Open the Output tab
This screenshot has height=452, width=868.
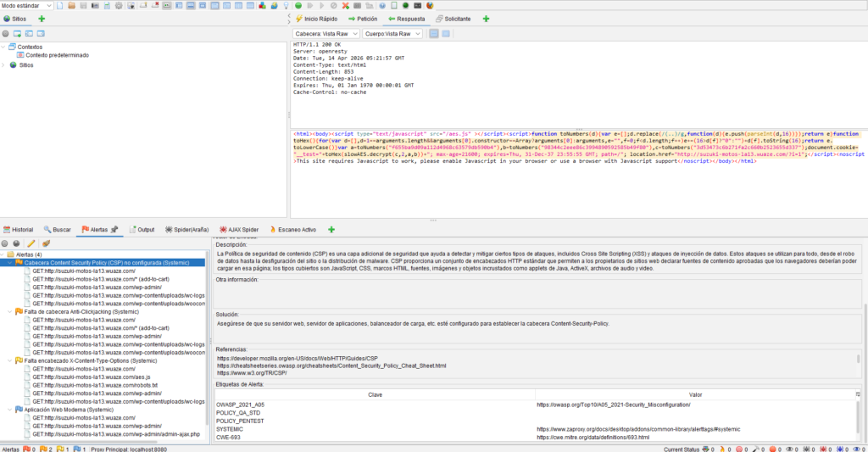pyautogui.click(x=142, y=229)
